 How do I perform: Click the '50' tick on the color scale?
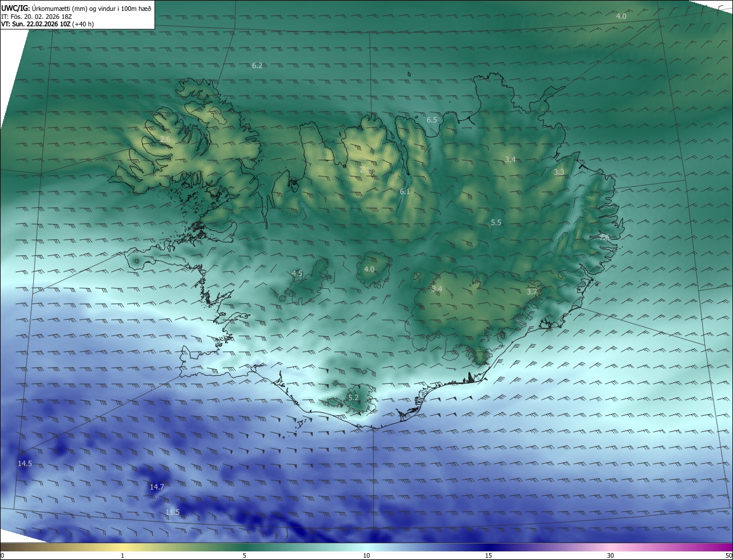[x=728, y=555]
